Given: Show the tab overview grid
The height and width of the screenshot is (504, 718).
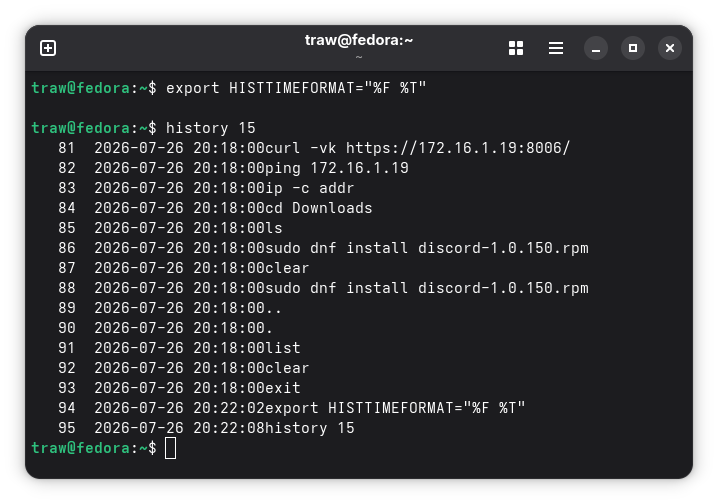Looking at the screenshot, I should click(x=516, y=48).
